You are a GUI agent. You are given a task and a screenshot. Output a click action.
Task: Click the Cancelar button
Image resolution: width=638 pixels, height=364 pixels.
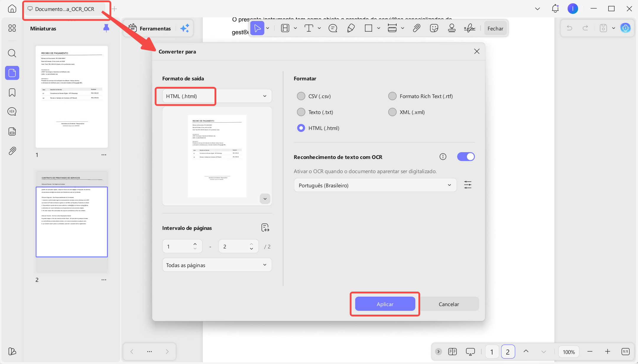click(x=449, y=304)
